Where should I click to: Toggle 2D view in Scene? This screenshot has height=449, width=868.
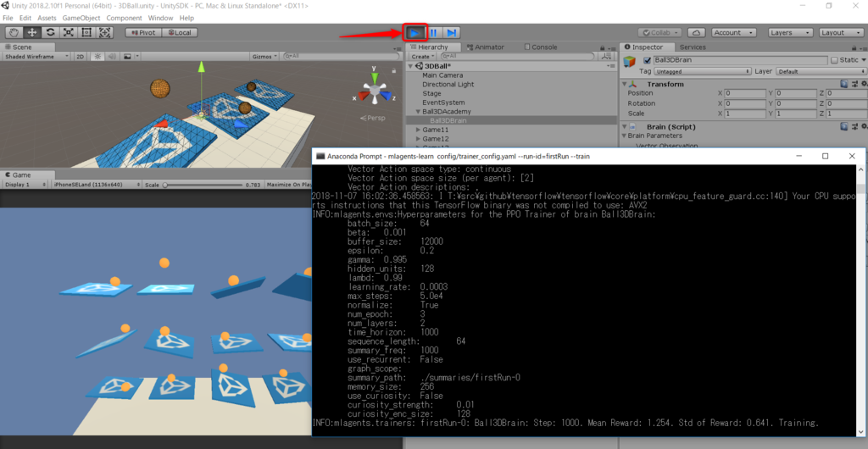[81, 57]
